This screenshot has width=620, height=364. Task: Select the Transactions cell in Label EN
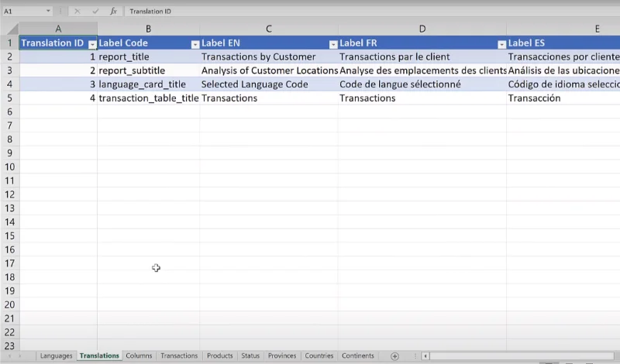(x=269, y=98)
